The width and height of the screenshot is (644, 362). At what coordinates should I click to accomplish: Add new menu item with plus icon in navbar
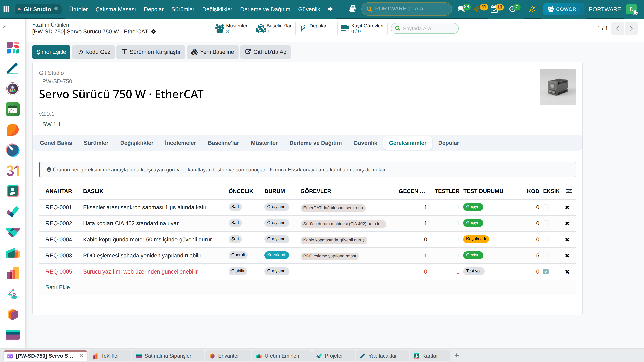coord(330,9)
